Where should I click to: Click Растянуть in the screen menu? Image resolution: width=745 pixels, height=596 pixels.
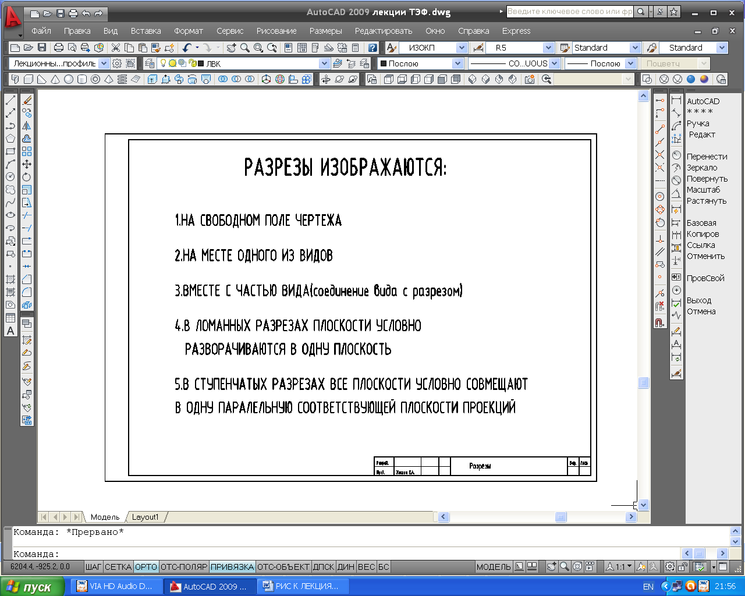click(707, 201)
